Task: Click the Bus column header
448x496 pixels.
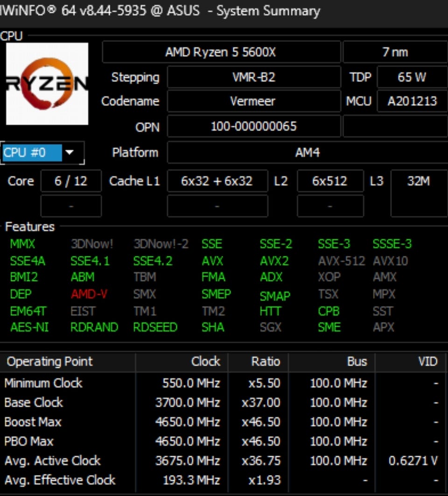Action: 332,361
